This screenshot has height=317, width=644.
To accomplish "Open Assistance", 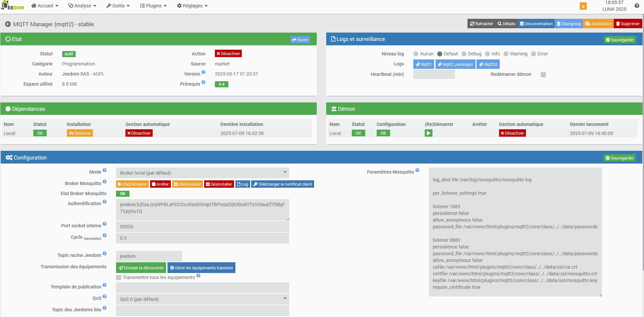I will 598,24.
